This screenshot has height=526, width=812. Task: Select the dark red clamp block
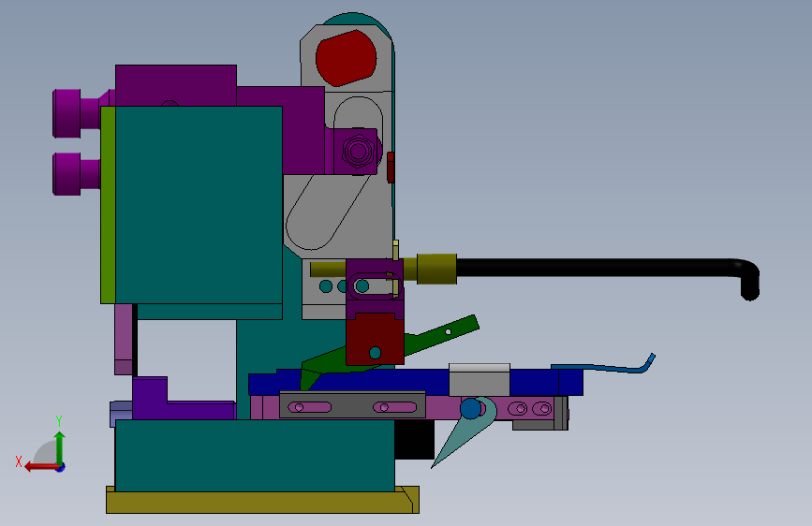[375, 339]
